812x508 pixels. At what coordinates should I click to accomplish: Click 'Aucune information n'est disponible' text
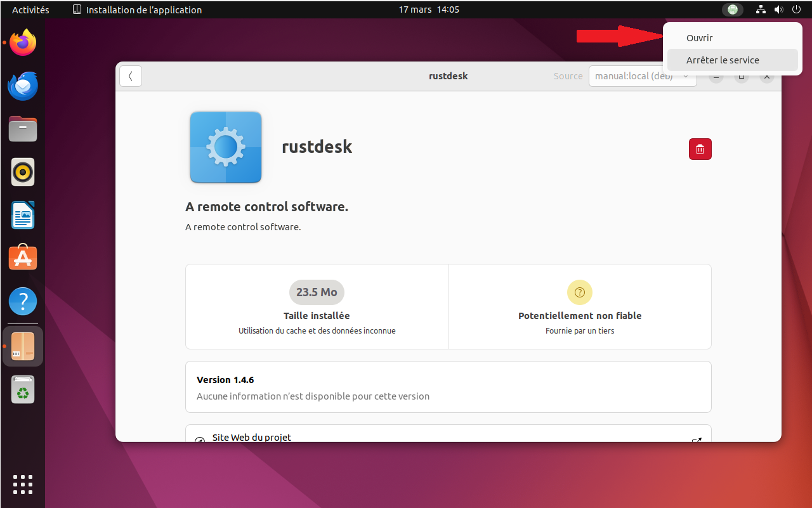(x=313, y=396)
